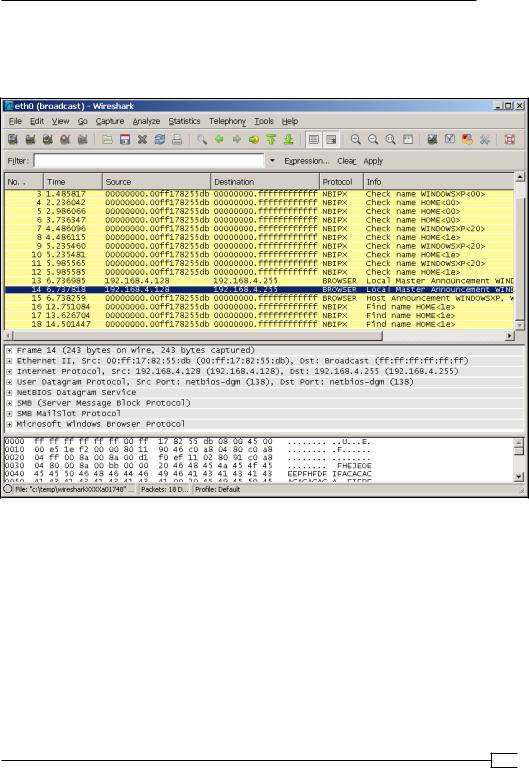Click the Expression... button
529x768 pixels.
coord(307,161)
